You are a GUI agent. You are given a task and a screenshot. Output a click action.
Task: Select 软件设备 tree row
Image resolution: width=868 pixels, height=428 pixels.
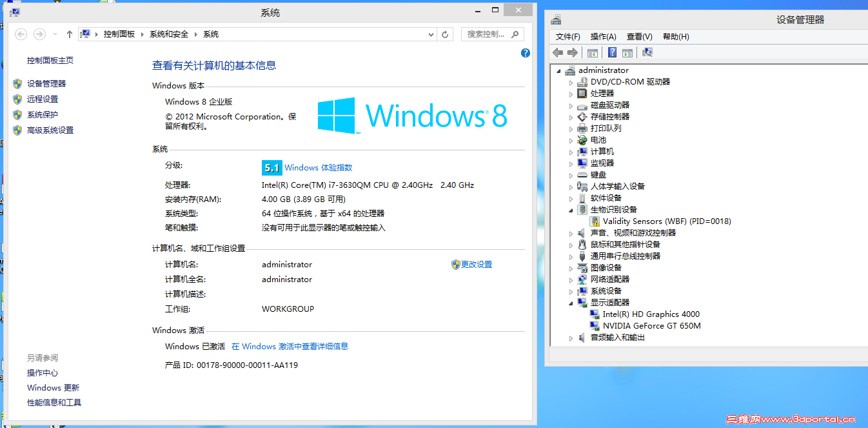click(x=606, y=198)
